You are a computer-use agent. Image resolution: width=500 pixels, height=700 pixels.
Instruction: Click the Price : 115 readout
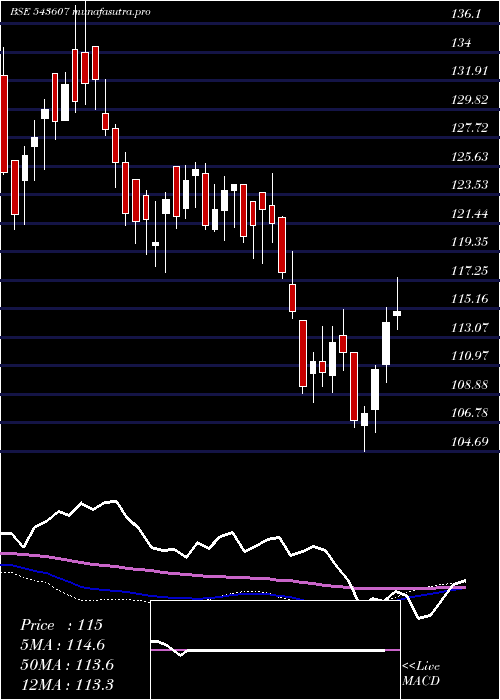(62, 625)
